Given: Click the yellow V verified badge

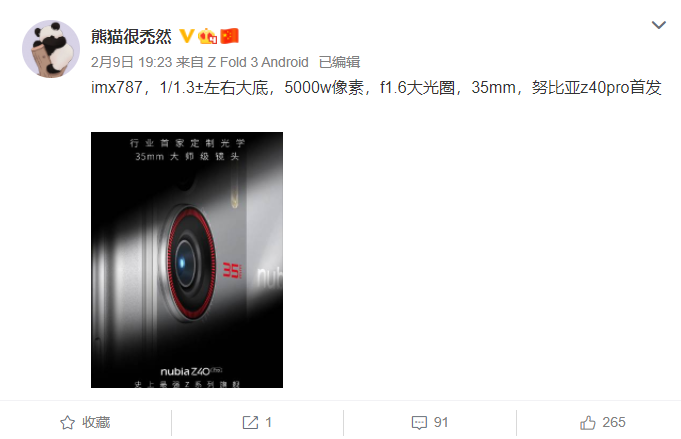Looking at the screenshot, I should (x=187, y=36).
